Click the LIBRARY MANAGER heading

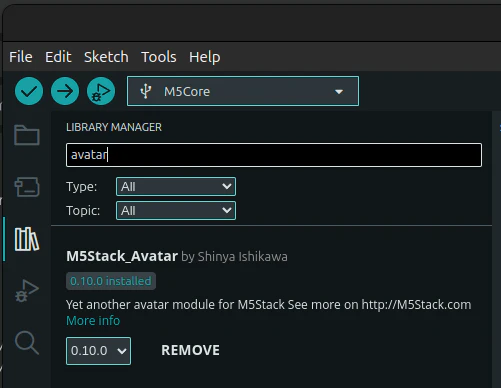[114, 127]
